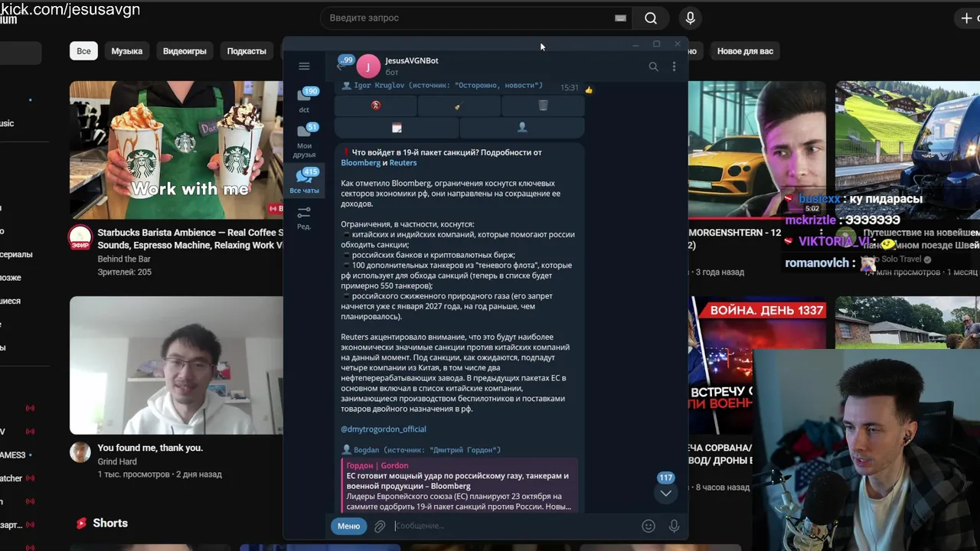This screenshot has height=551, width=980.
Task: Select the Все filter chip on YouTube
Action: point(83,51)
